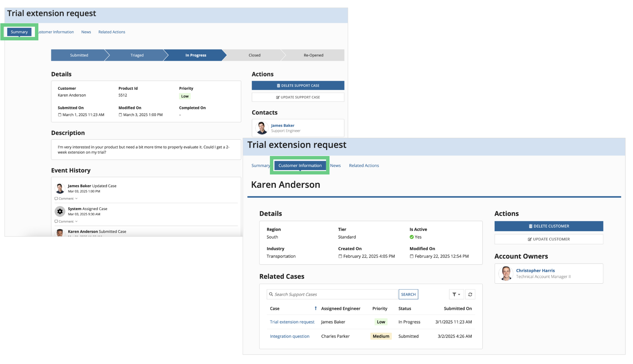Click trash icon on Delete Customer
Image resolution: width=633 pixels, height=364 pixels.
pos(531,226)
